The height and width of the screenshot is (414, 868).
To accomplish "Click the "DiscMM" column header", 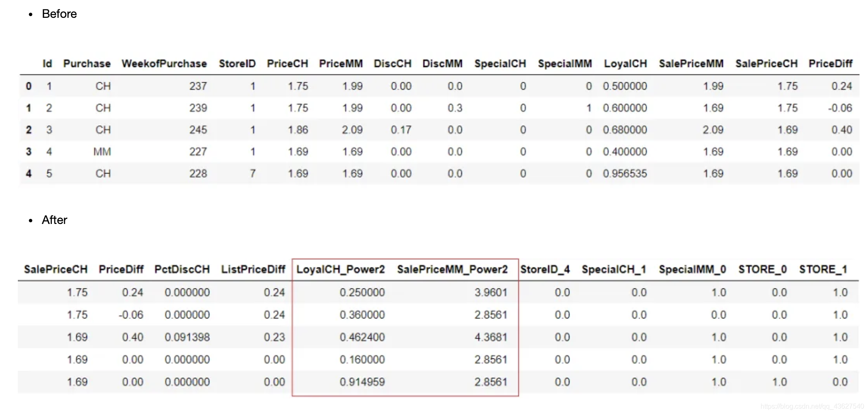I will pos(442,64).
